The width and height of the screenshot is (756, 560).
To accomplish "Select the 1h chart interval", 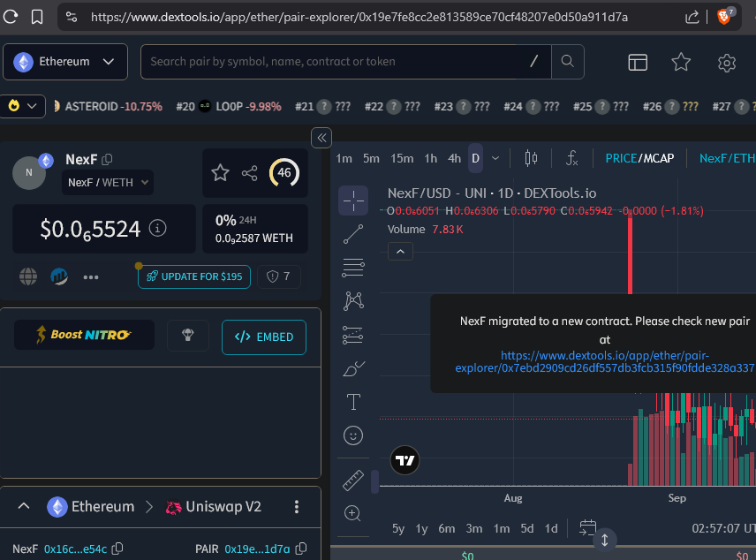I will [x=430, y=159].
